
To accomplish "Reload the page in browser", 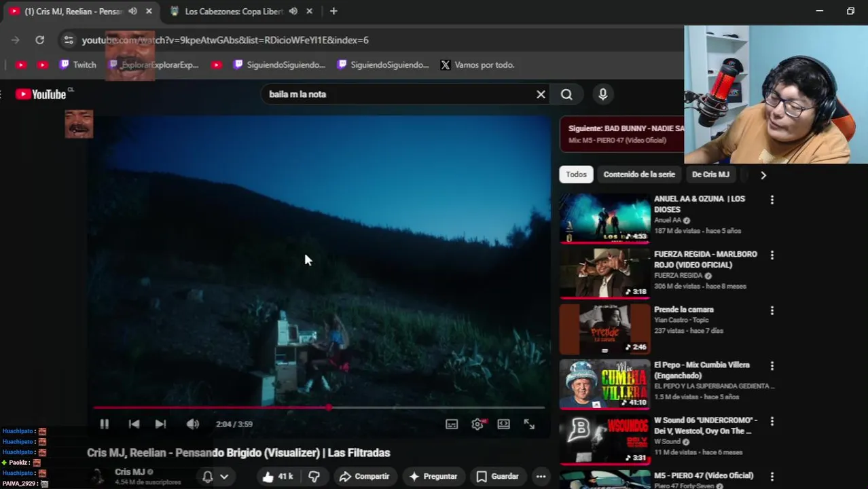I will coord(40,40).
